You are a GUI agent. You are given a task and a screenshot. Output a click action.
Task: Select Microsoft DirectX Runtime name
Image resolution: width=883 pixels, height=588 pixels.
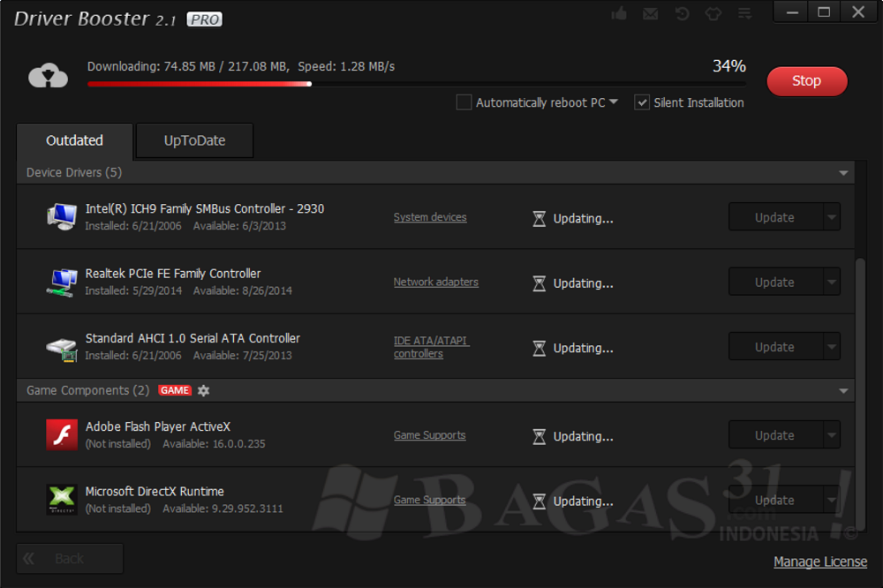pyautogui.click(x=155, y=492)
